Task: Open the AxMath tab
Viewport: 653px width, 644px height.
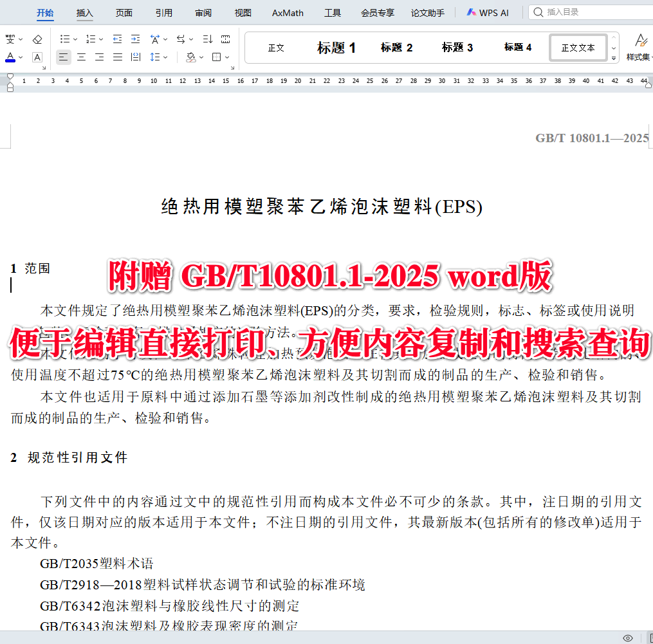Action: [288, 13]
